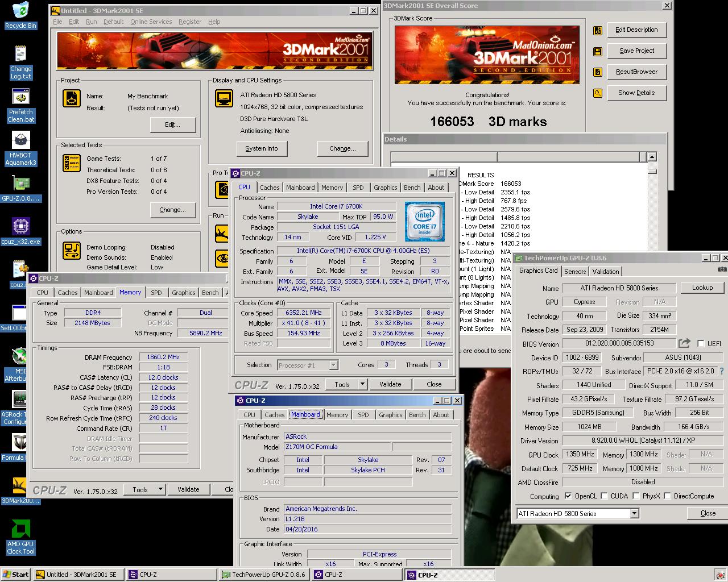Open the ASRock configuration desktop icon

[19, 400]
